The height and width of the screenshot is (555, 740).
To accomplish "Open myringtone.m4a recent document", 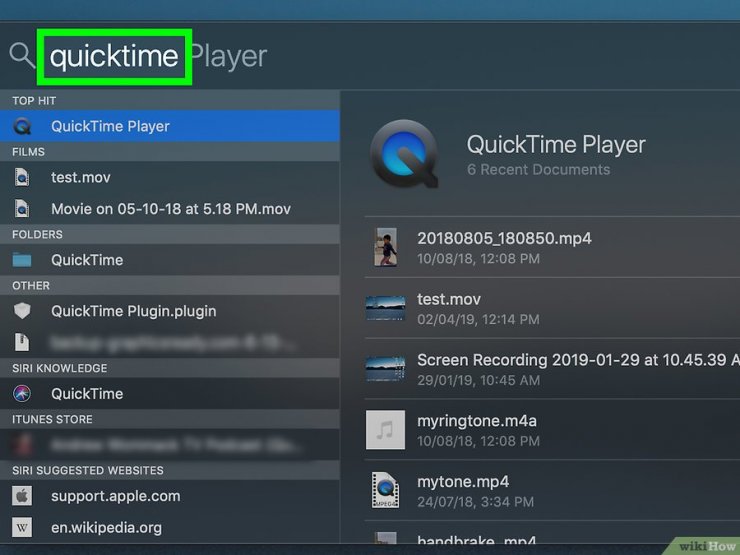I will pyautogui.click(x=552, y=430).
